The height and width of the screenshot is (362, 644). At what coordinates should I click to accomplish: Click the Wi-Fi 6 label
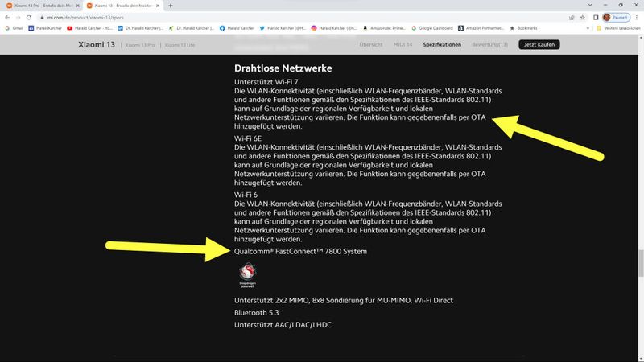click(246, 195)
